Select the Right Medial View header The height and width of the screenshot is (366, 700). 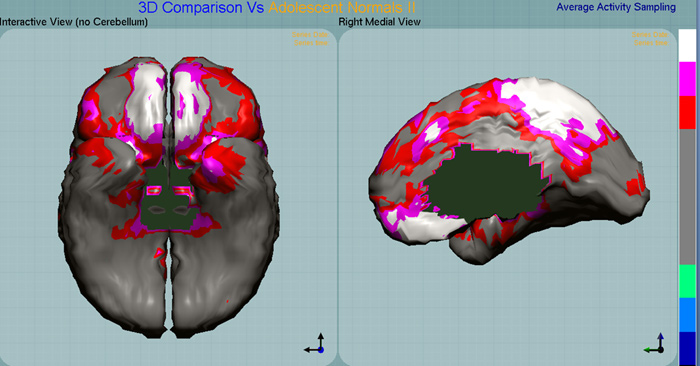pos(379,22)
